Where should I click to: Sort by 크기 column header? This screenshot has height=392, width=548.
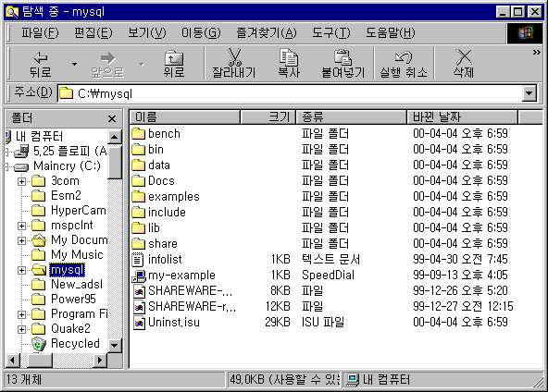268,116
